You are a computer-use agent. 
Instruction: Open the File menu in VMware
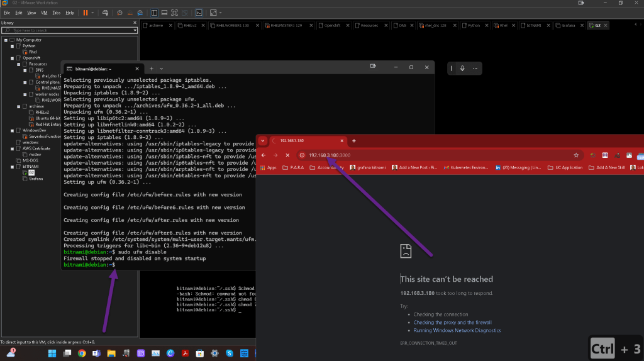coord(7,13)
